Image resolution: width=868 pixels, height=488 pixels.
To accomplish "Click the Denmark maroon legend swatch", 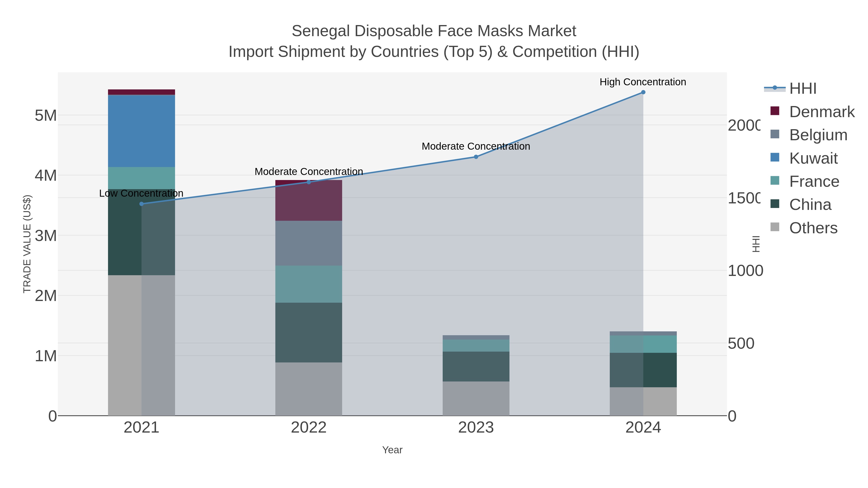I will tap(775, 111).
